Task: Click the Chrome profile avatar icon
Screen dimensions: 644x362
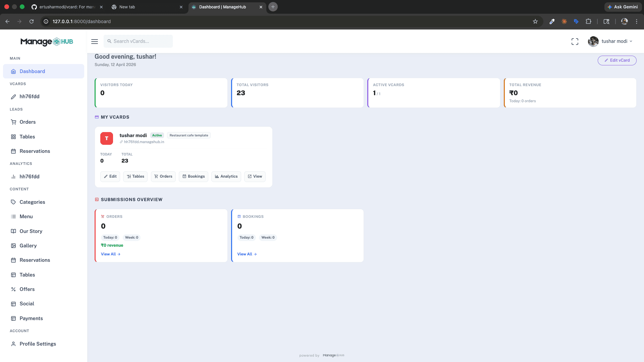Action: coord(625,21)
